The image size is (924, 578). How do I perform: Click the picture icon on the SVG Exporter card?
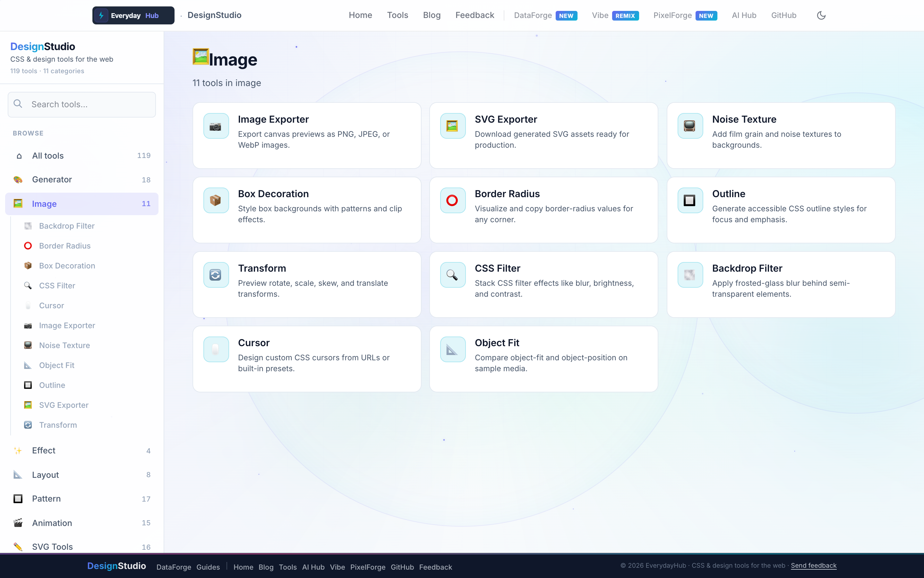click(x=452, y=126)
